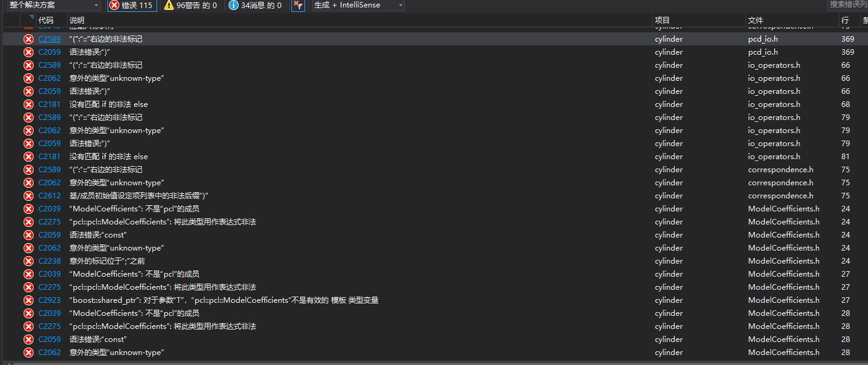Click error icon of C2059 io_operators.h line 79
Screen dimensions: 868x365
pos(29,144)
